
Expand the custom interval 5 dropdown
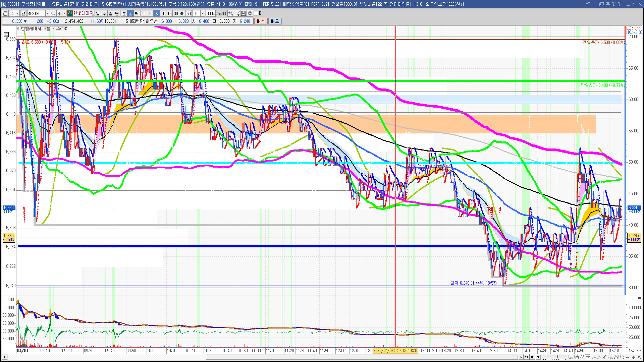click(203, 13)
